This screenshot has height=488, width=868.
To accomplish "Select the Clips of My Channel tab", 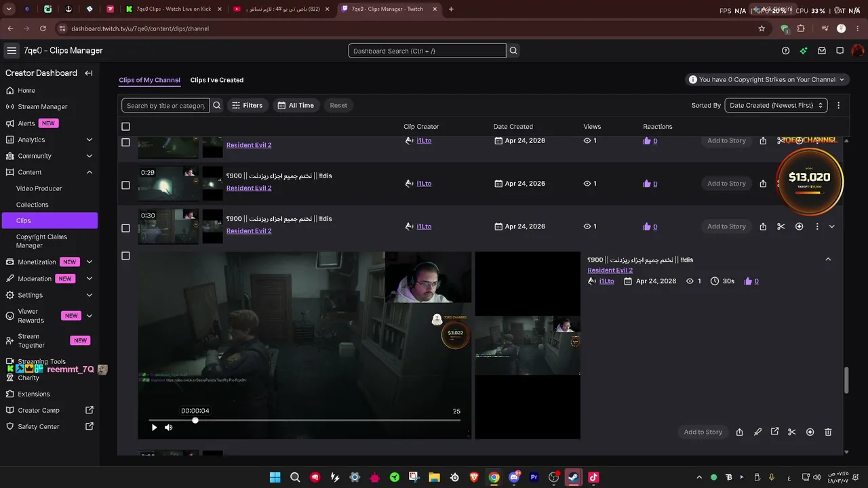I will click(x=149, y=80).
